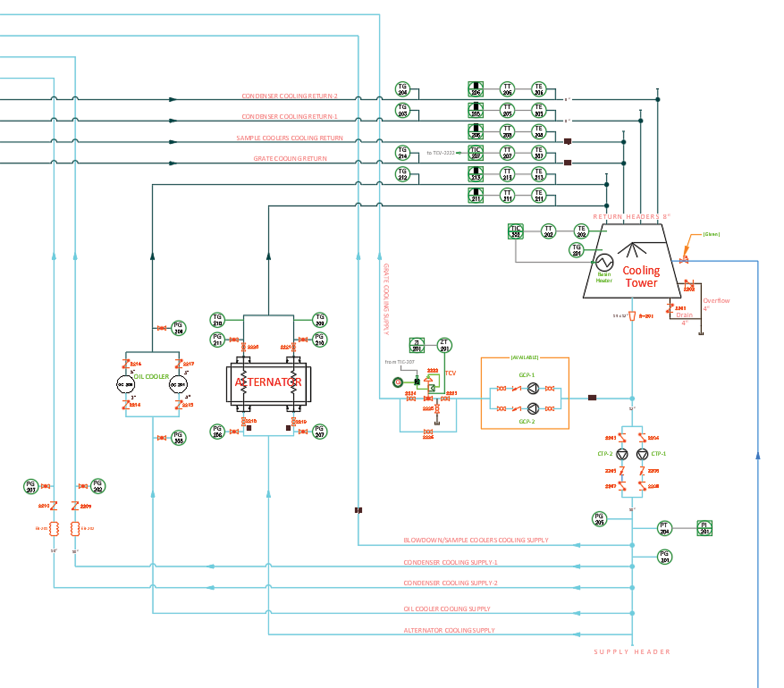Select the SUPPLY HEADER label
The image size is (784, 688).
pos(632,651)
